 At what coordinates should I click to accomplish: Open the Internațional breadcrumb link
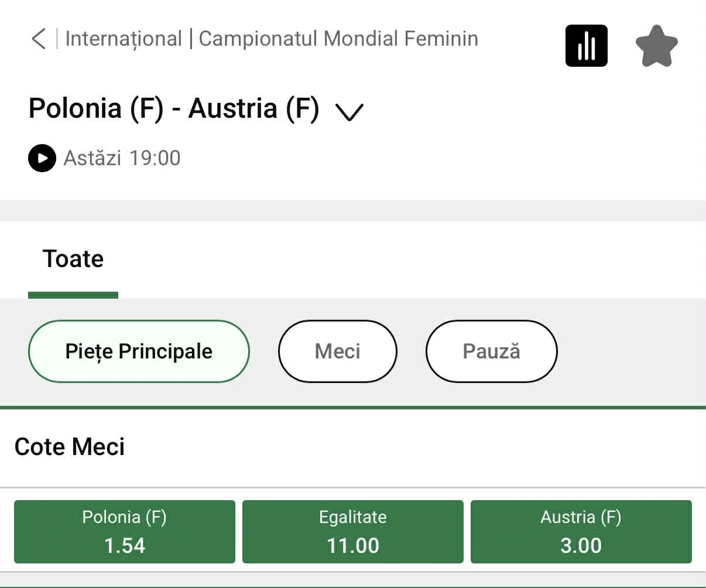124,39
